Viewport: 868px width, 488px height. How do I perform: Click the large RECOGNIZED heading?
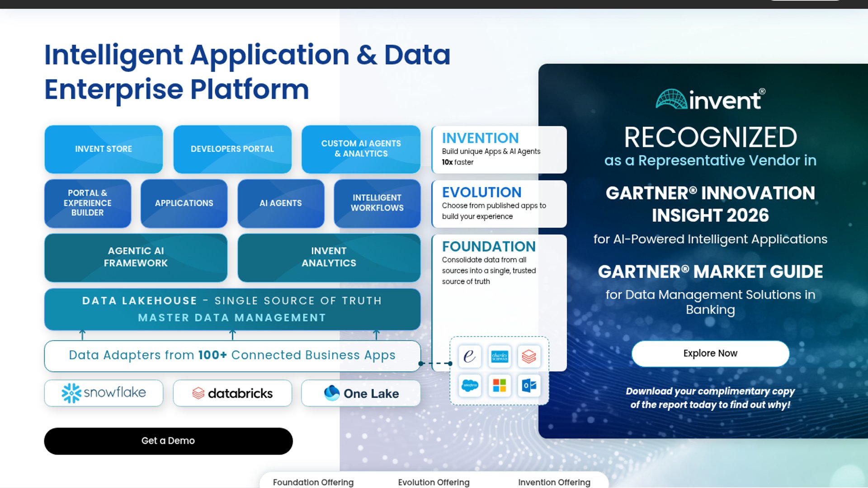click(710, 137)
